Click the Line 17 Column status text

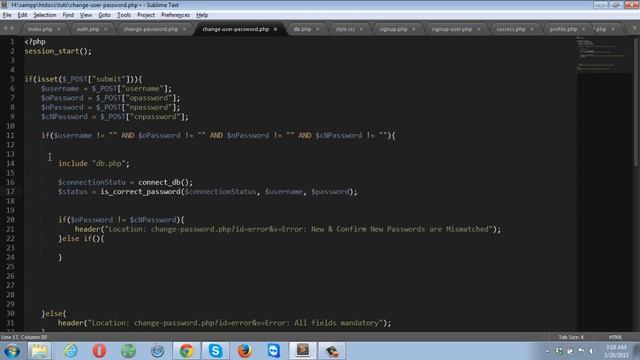pyautogui.click(x=24, y=337)
